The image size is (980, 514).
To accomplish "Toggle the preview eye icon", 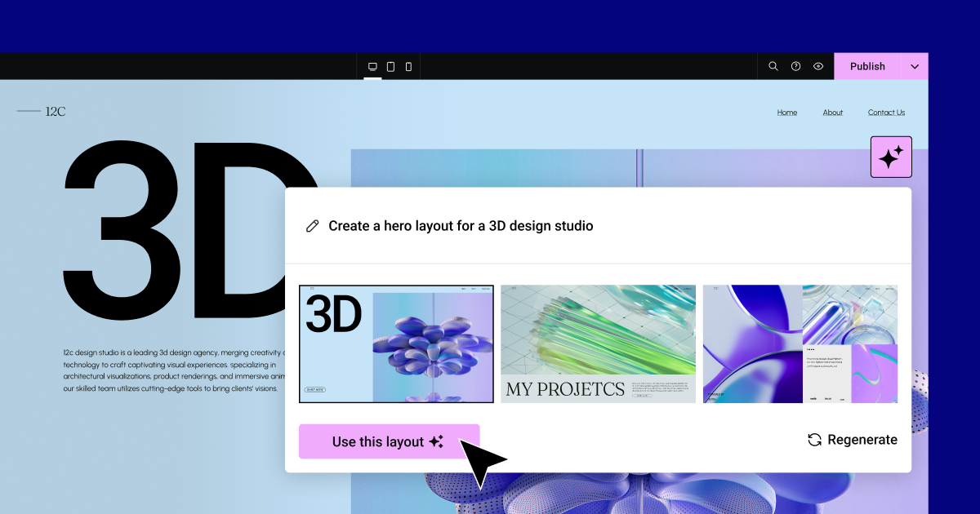I will 818,67.
